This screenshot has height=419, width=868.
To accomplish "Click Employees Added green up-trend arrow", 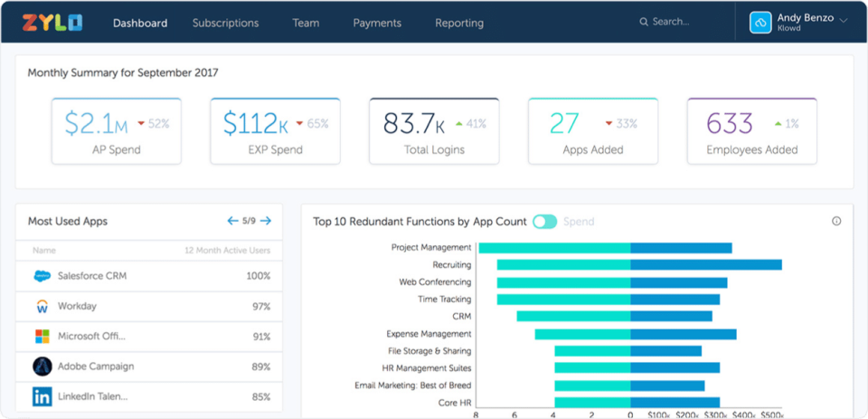I will tap(778, 124).
